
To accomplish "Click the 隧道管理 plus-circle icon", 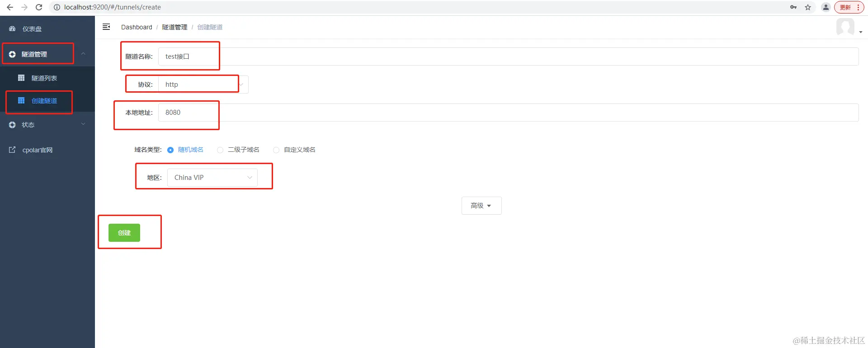I will 12,54.
